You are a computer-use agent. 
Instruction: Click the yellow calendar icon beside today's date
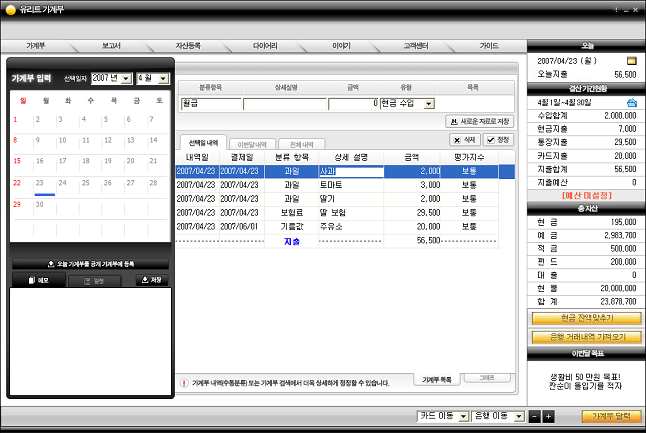[x=632, y=61]
